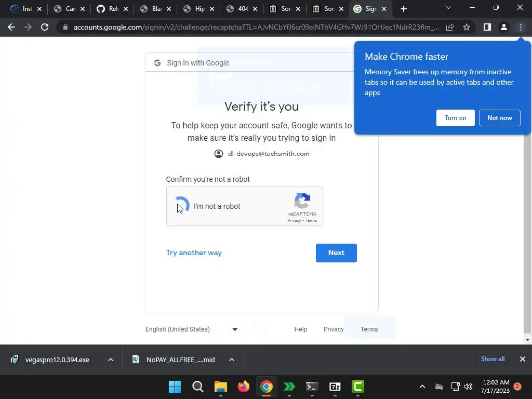
Task: Reload the page with the refresh icon
Action: coord(45,27)
